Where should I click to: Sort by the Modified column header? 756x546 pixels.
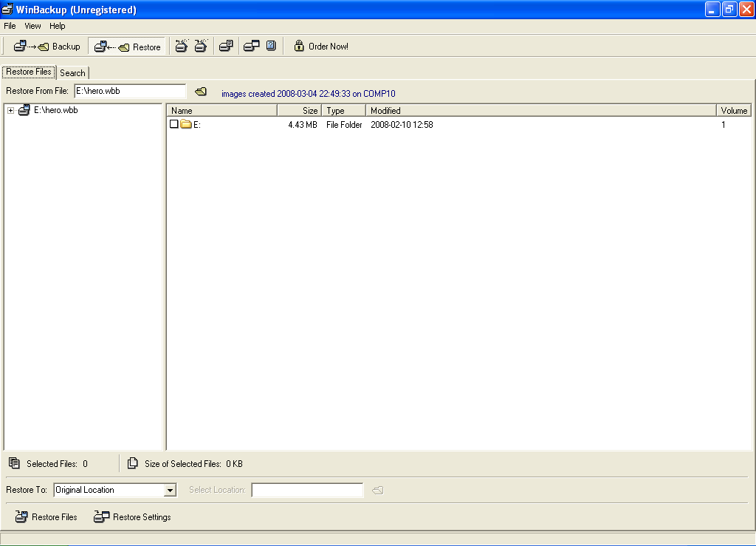(541, 110)
